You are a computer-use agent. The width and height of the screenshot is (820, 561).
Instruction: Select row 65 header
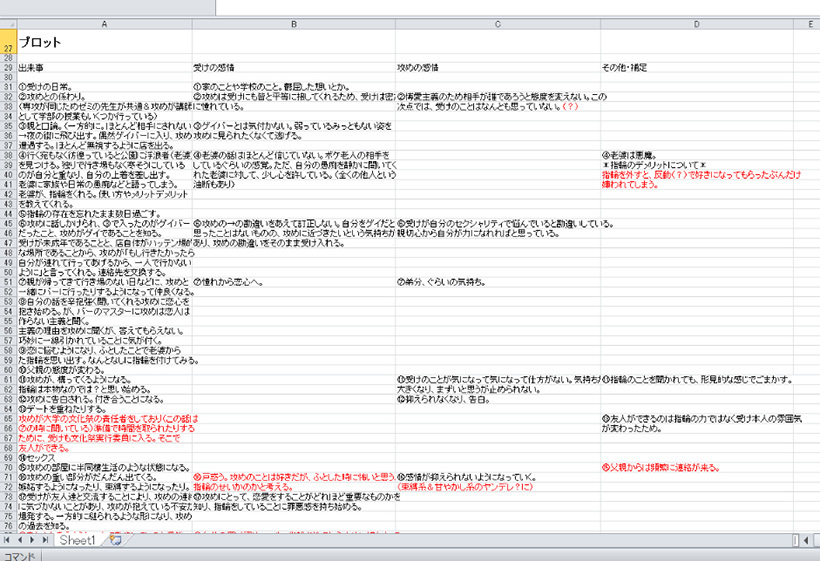[8, 419]
